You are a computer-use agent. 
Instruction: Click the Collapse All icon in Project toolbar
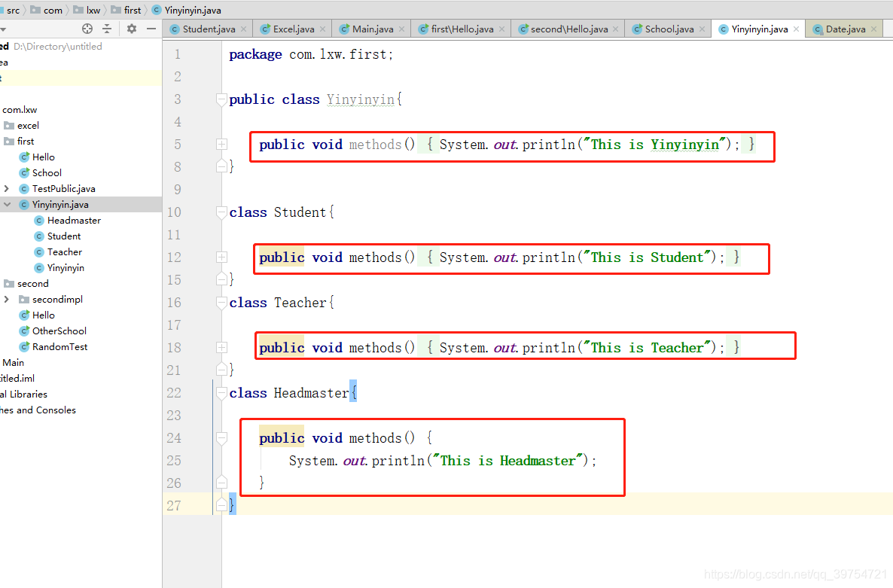click(108, 27)
